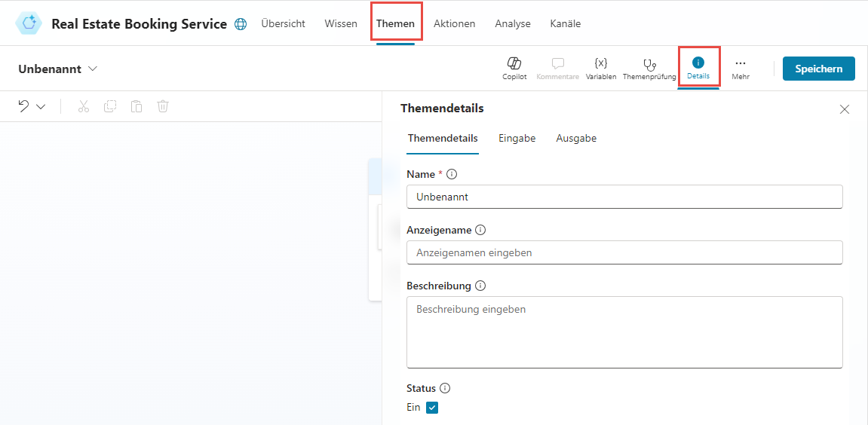This screenshot has width=868, height=425.
Task: Click info icon next to Anzeigename
Action: (480, 230)
